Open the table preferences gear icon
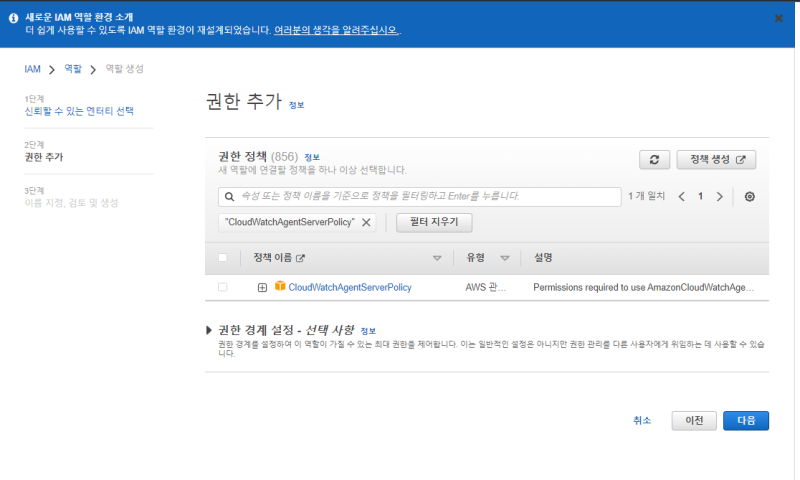 point(749,197)
